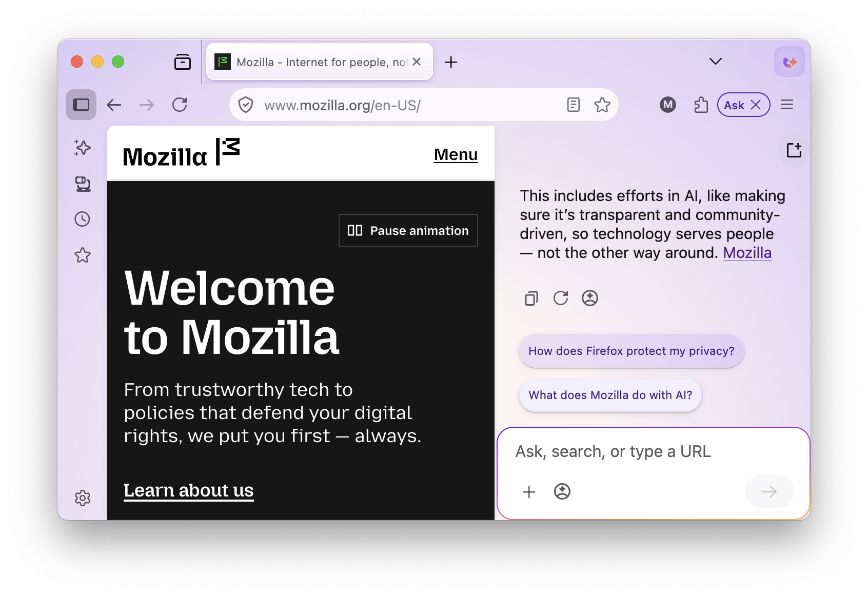Open sidebar settings gear
This screenshot has height=596, width=868.
82,498
